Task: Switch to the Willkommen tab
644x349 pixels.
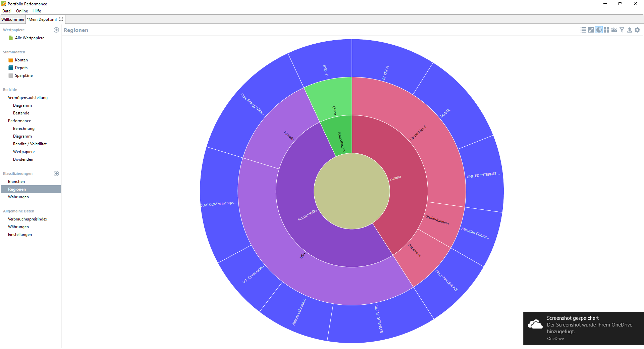Action: point(13,19)
